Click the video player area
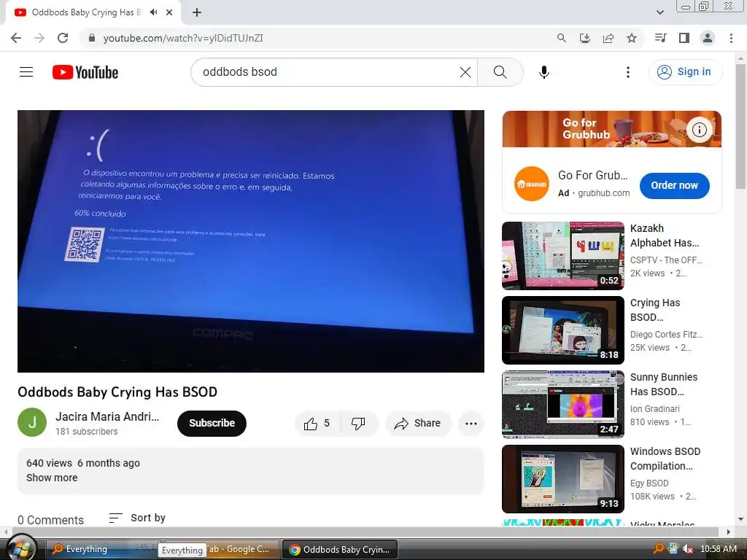 pos(251,241)
